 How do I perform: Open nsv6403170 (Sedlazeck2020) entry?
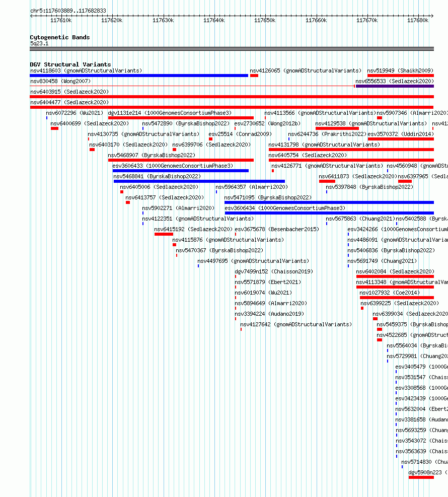128,145
